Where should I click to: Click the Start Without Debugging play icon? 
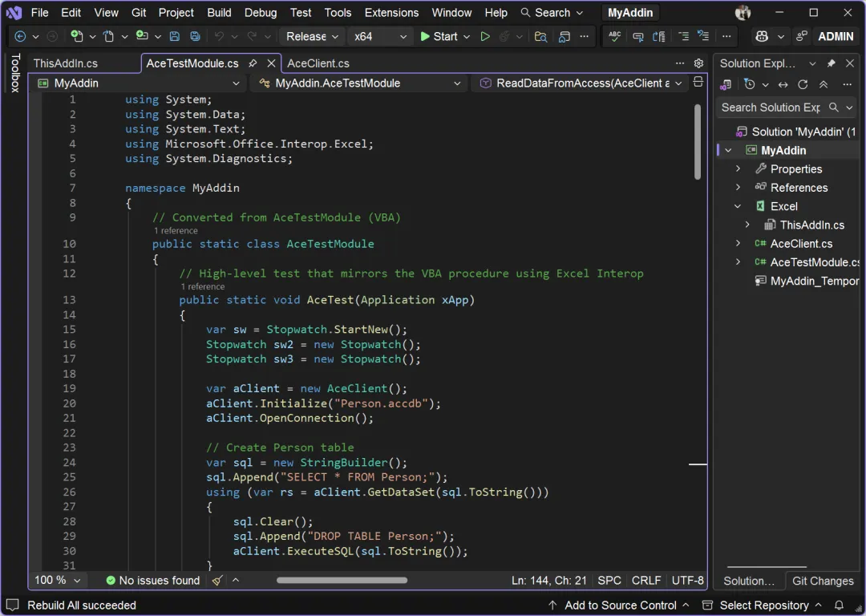(x=485, y=37)
